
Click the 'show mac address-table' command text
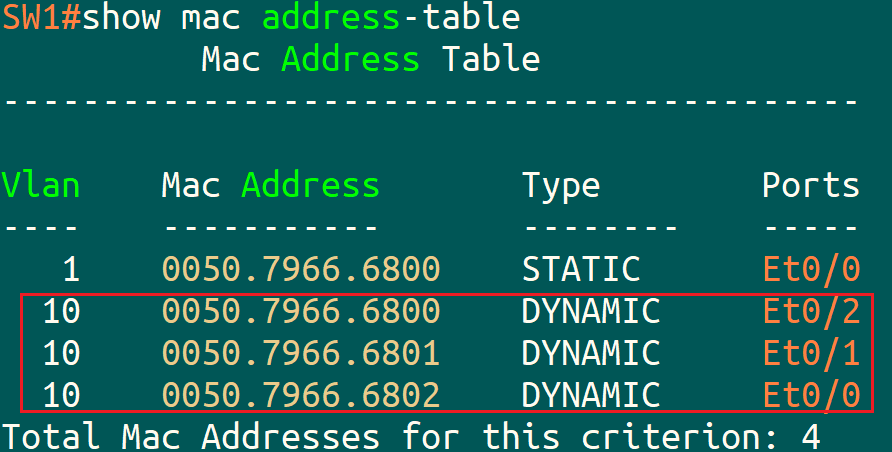[x=301, y=17]
